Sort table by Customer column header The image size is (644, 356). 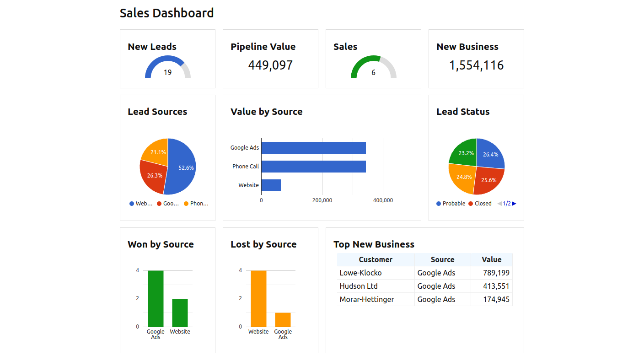pos(376,259)
